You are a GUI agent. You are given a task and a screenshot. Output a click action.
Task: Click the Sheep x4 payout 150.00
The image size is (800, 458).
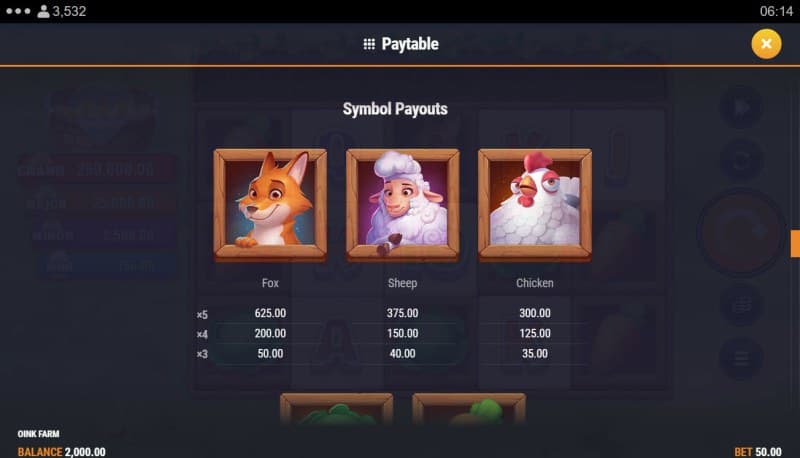403,334
